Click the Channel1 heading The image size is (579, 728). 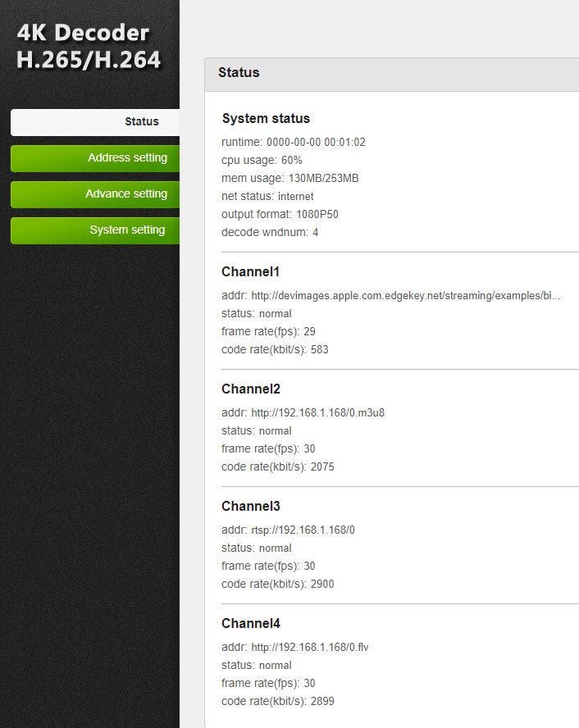click(x=250, y=271)
